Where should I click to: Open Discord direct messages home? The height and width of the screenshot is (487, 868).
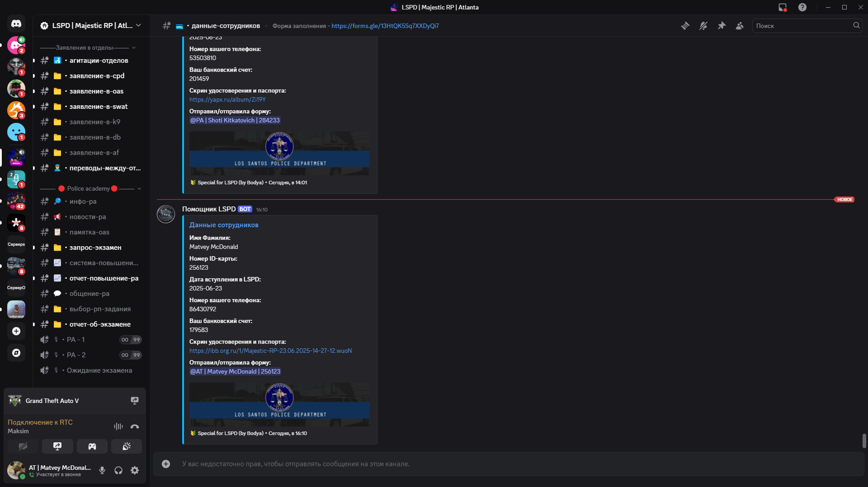(x=16, y=23)
